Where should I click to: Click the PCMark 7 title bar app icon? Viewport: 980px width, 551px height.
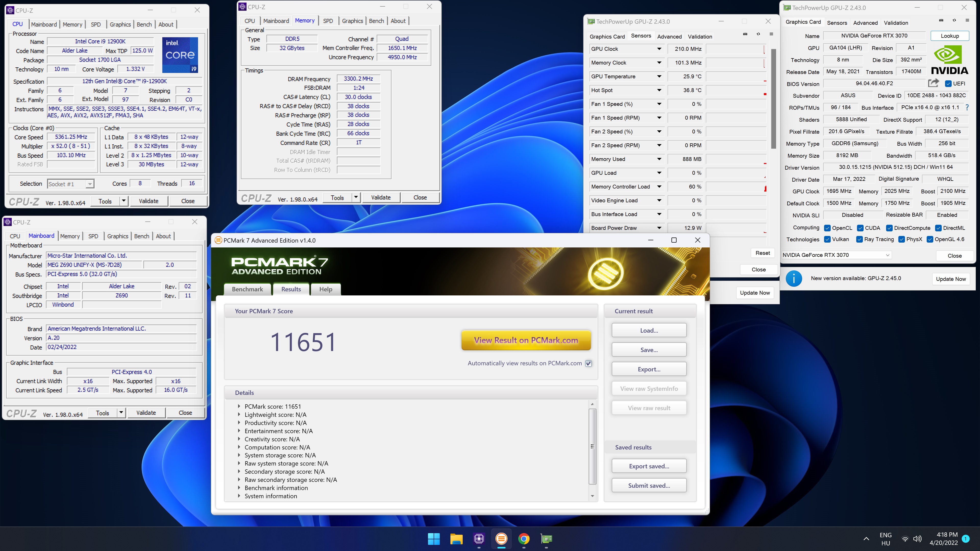click(x=218, y=240)
